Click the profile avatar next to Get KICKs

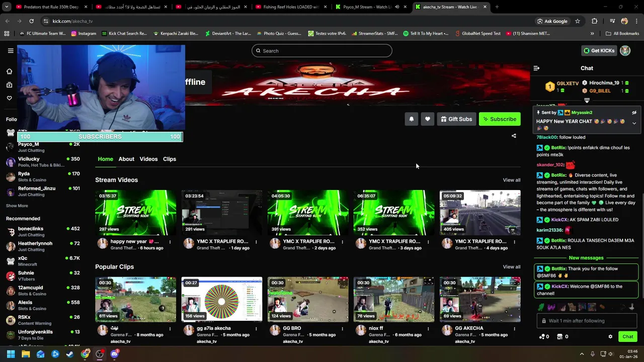625,51
